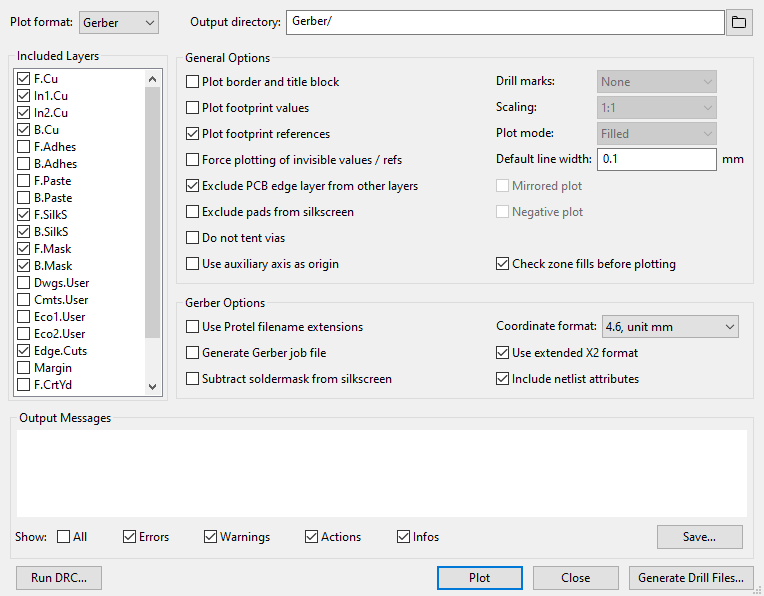764x596 pixels.
Task: Click layer list scroll down arrow
Action: pos(153,386)
